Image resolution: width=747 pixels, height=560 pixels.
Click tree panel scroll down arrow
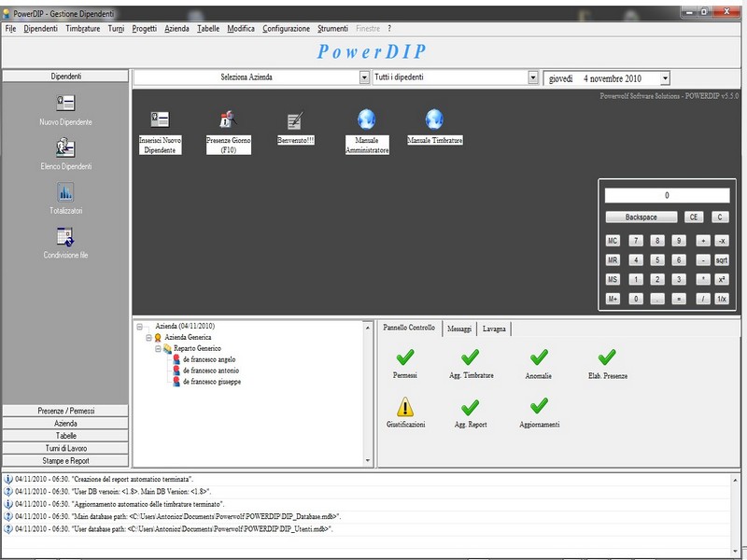click(367, 460)
